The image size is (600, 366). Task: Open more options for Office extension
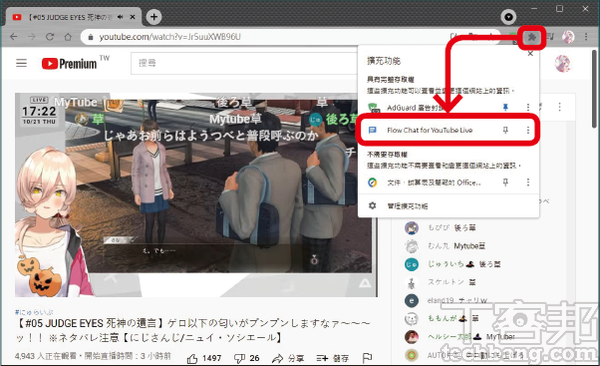point(528,182)
